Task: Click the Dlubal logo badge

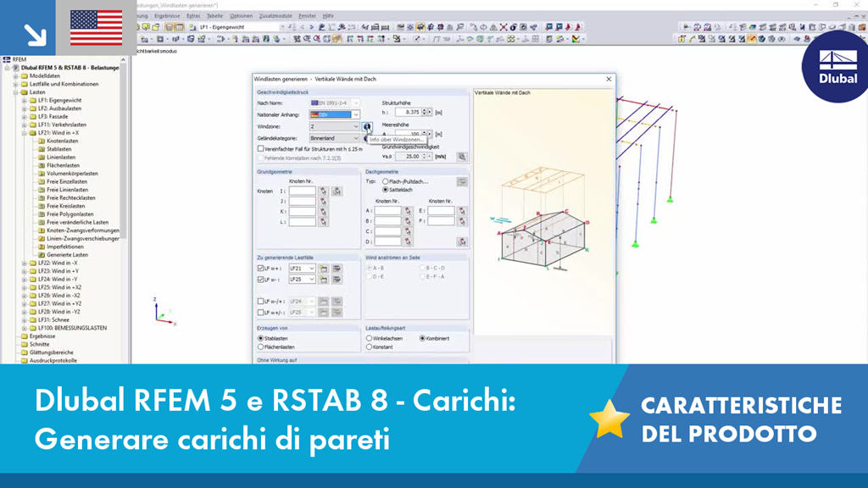Action: pos(837,66)
